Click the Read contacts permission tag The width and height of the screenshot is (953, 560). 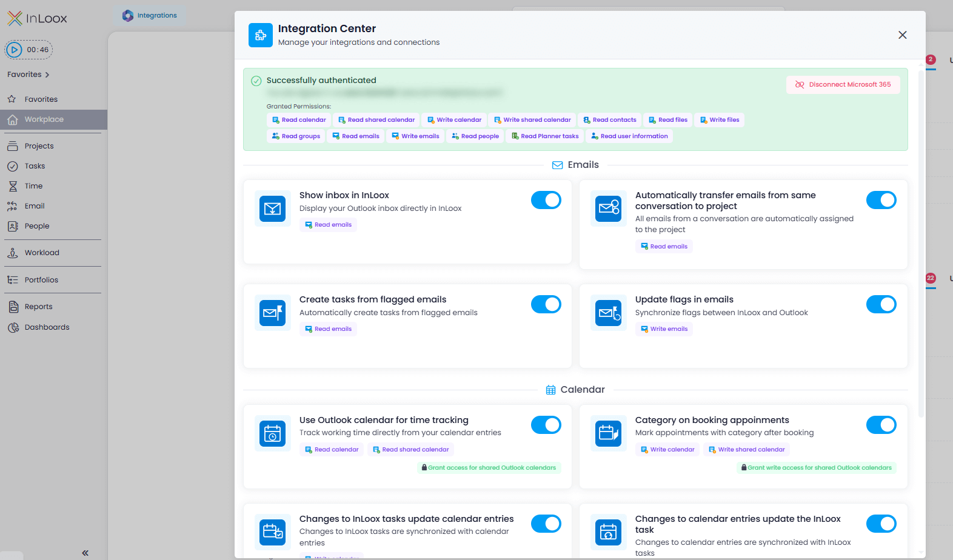pos(610,120)
